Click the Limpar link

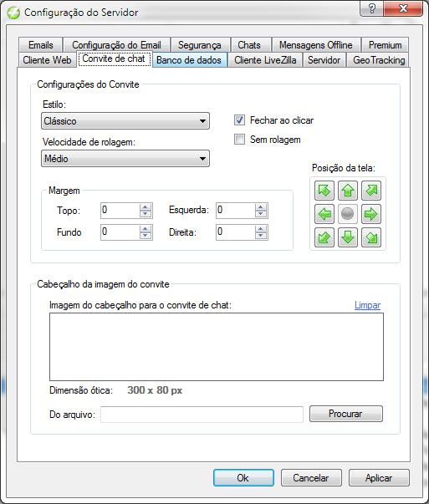pyautogui.click(x=367, y=305)
